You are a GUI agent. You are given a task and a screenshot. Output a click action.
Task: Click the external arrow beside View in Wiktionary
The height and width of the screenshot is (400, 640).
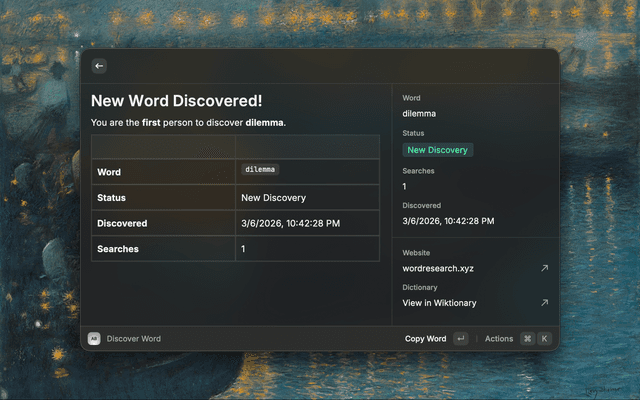point(544,303)
